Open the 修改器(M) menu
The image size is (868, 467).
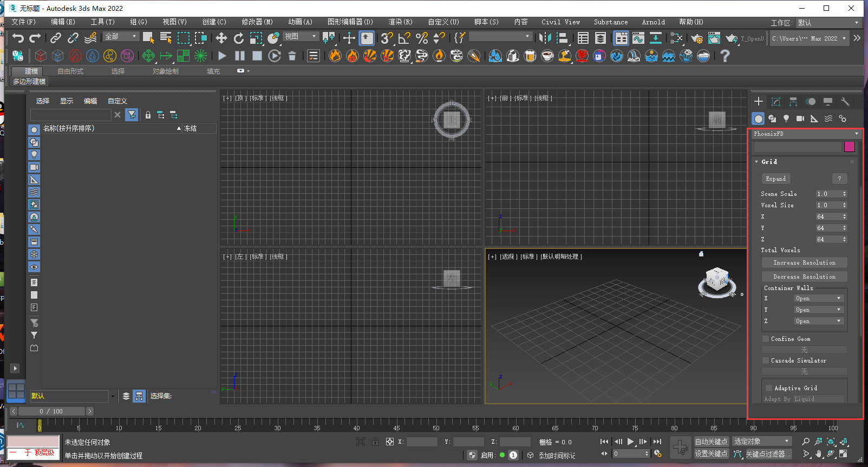tap(257, 22)
